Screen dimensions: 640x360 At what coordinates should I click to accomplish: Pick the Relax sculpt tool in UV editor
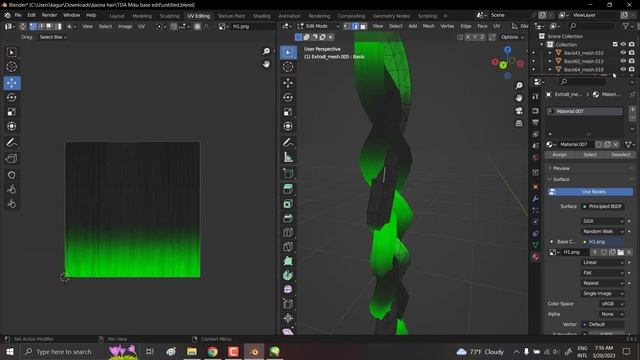(x=11, y=189)
